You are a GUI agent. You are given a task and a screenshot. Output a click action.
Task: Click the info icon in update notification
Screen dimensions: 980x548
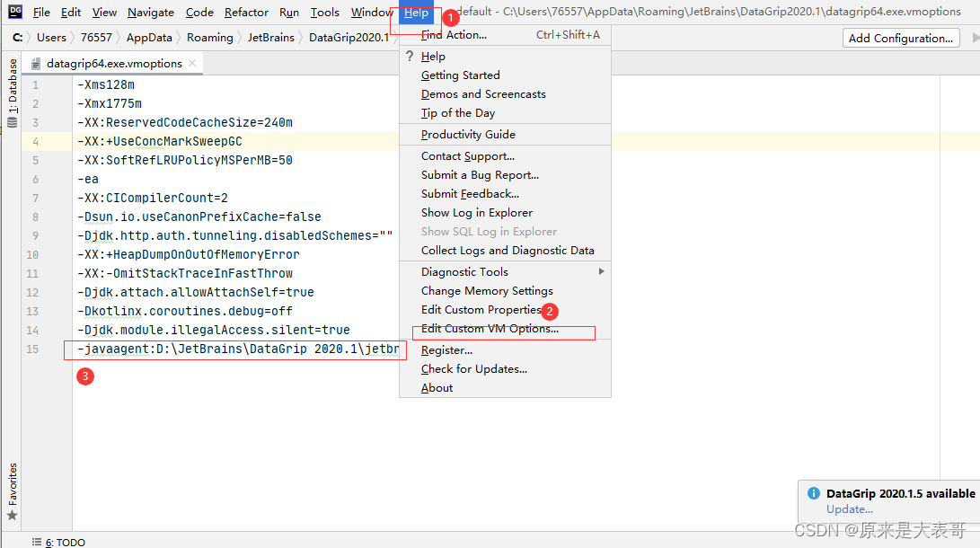click(x=813, y=493)
